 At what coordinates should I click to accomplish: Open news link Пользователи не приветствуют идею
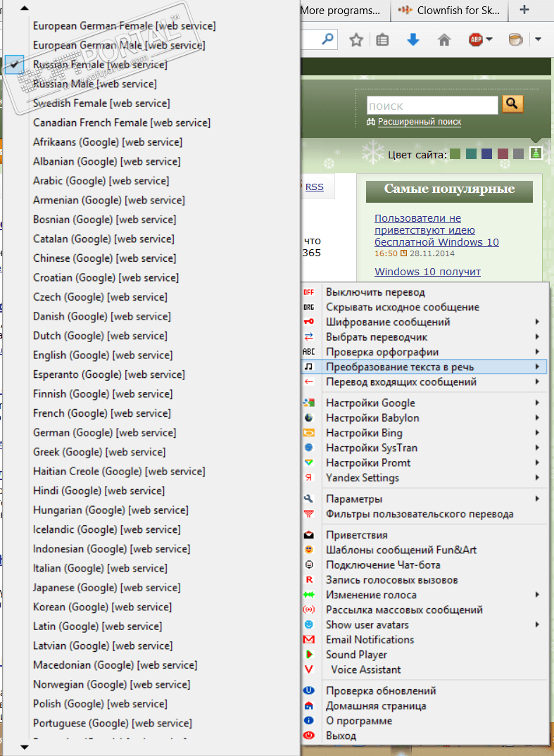click(x=436, y=230)
